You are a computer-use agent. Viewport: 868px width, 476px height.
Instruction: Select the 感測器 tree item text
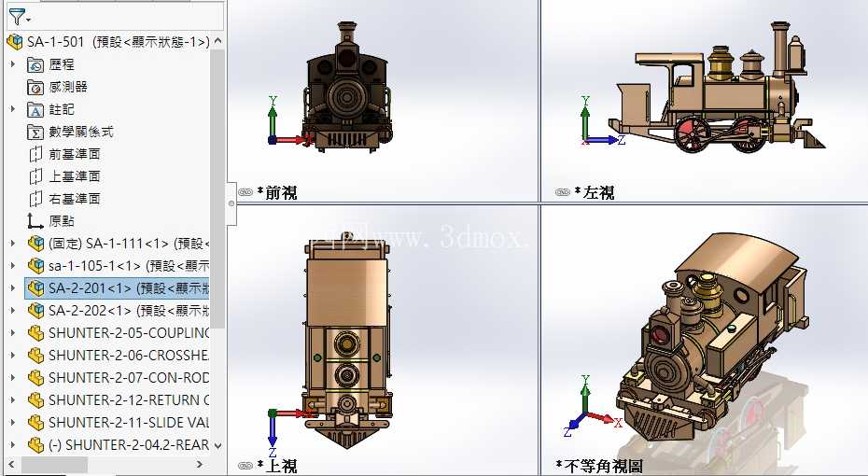click(x=68, y=87)
